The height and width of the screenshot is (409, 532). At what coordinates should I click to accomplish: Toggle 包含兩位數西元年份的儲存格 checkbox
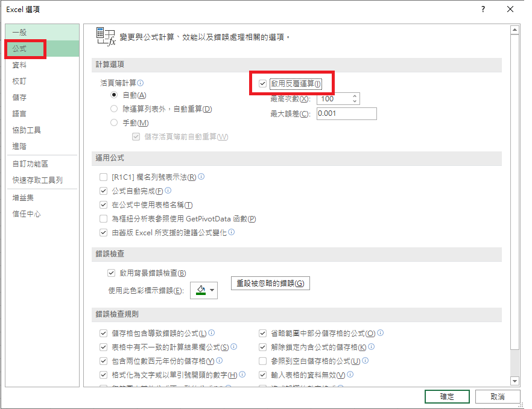[x=104, y=361]
